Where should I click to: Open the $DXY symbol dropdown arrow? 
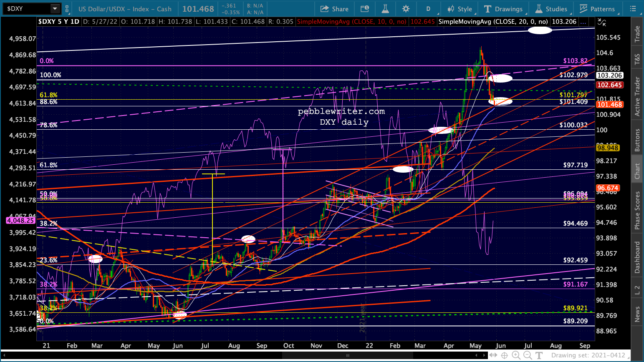coord(55,9)
